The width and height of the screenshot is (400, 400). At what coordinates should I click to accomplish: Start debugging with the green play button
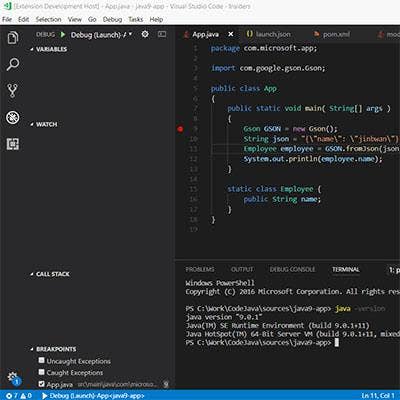pos(62,34)
